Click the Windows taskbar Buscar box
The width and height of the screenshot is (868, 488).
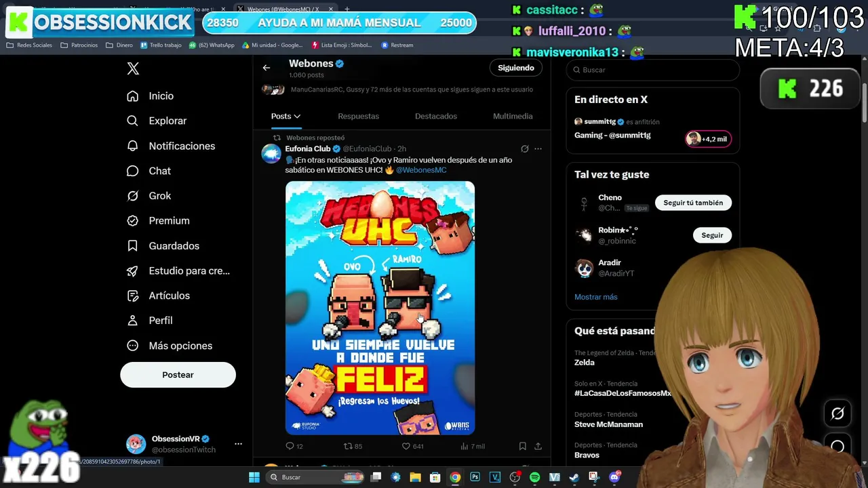[316, 477]
